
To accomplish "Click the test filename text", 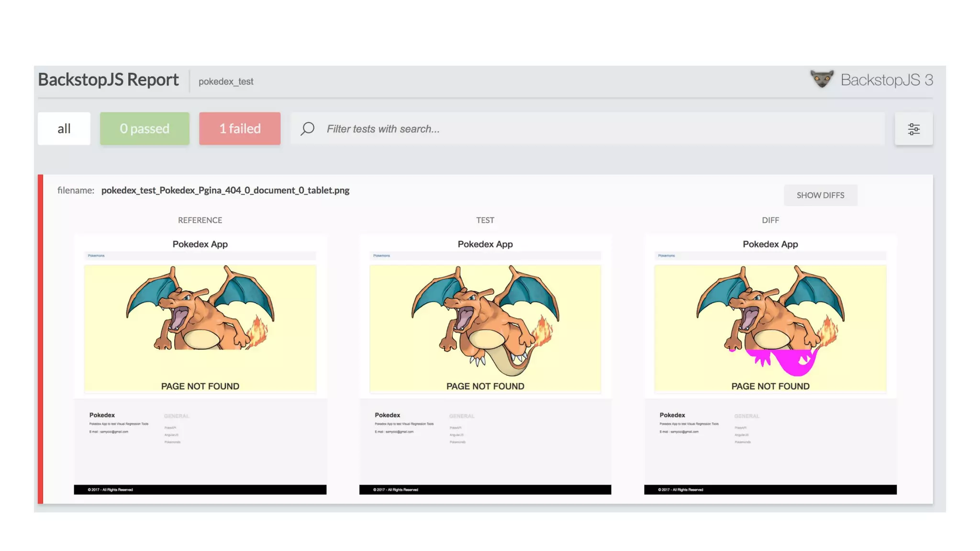I will click(x=225, y=190).
